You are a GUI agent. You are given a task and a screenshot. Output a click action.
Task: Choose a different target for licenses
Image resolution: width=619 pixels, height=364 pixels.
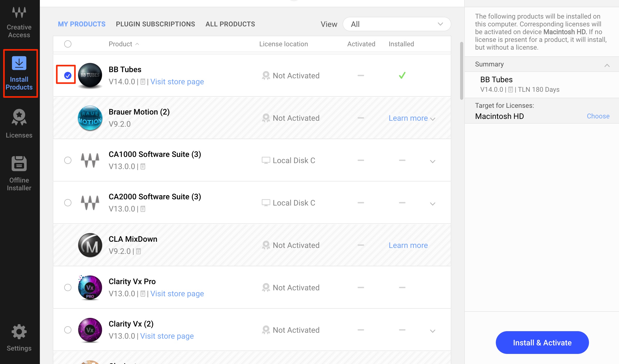point(598,116)
